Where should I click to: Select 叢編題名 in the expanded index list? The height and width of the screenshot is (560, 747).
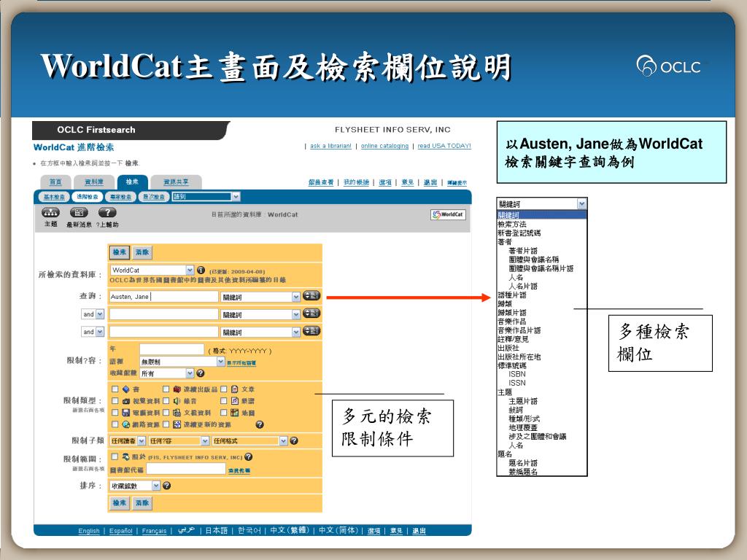click(x=523, y=472)
